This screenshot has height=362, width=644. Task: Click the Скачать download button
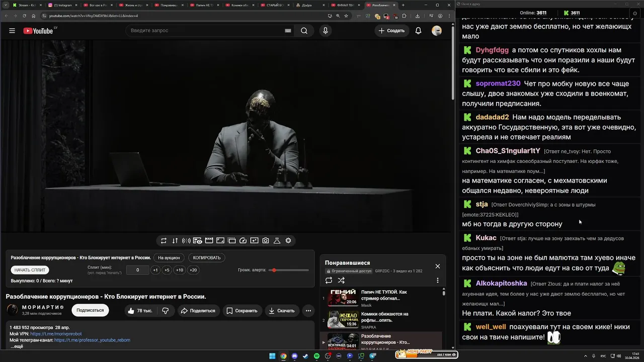tap(282, 311)
